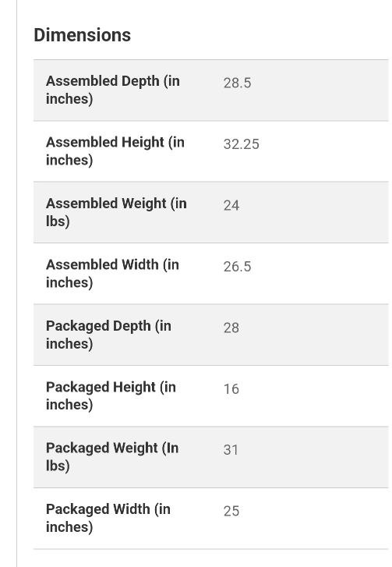Click the 25 packaged width value
392x567 pixels.
(231, 511)
